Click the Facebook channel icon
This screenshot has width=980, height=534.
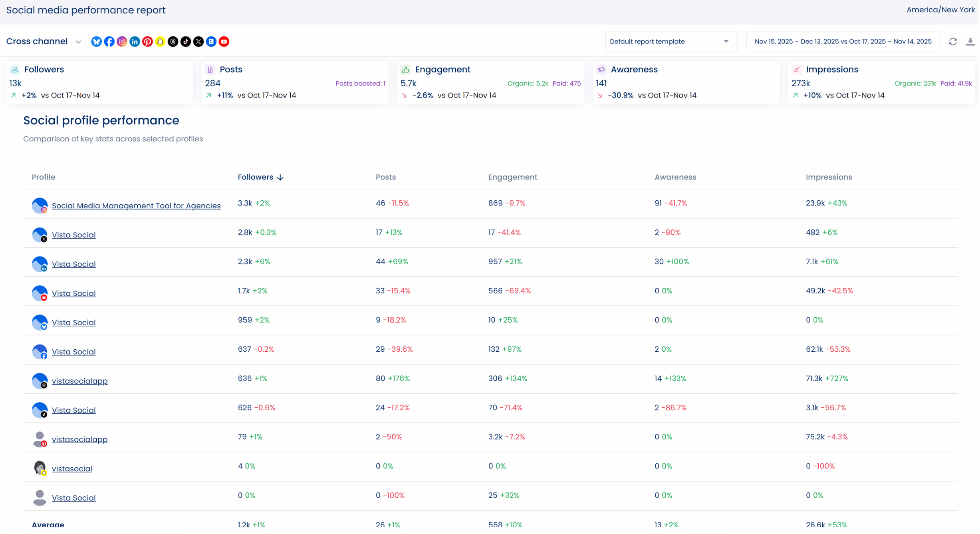tap(109, 42)
